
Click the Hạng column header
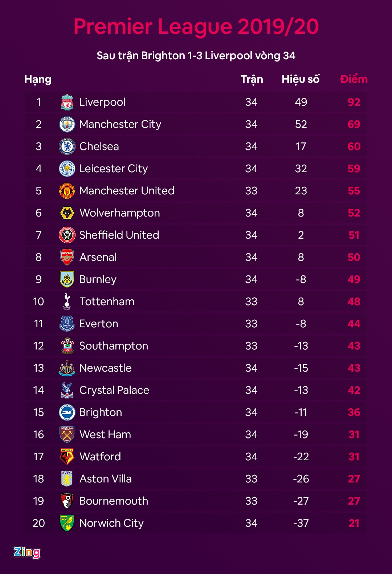tap(38, 79)
